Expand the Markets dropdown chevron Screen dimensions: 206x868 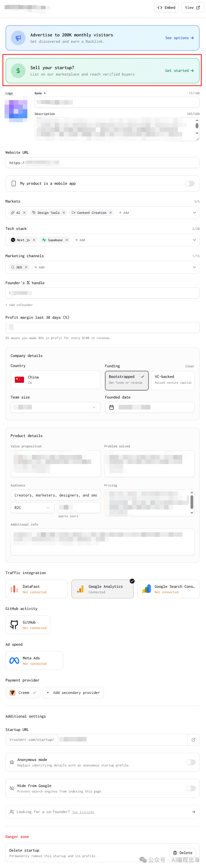194,213
